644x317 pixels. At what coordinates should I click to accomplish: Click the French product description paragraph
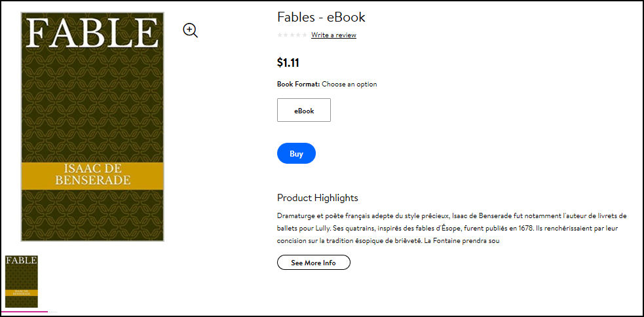click(452, 229)
